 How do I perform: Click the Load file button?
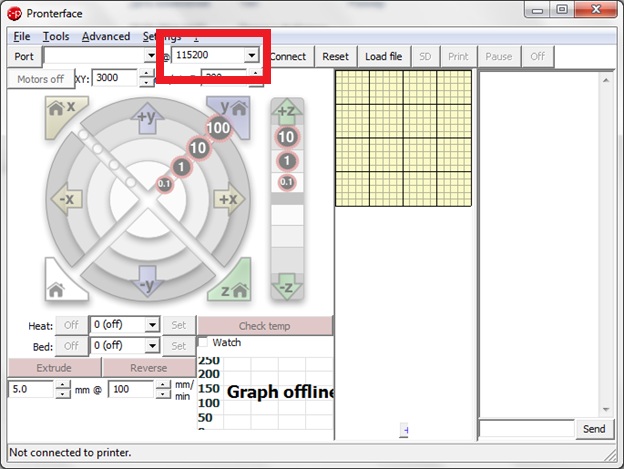click(383, 56)
